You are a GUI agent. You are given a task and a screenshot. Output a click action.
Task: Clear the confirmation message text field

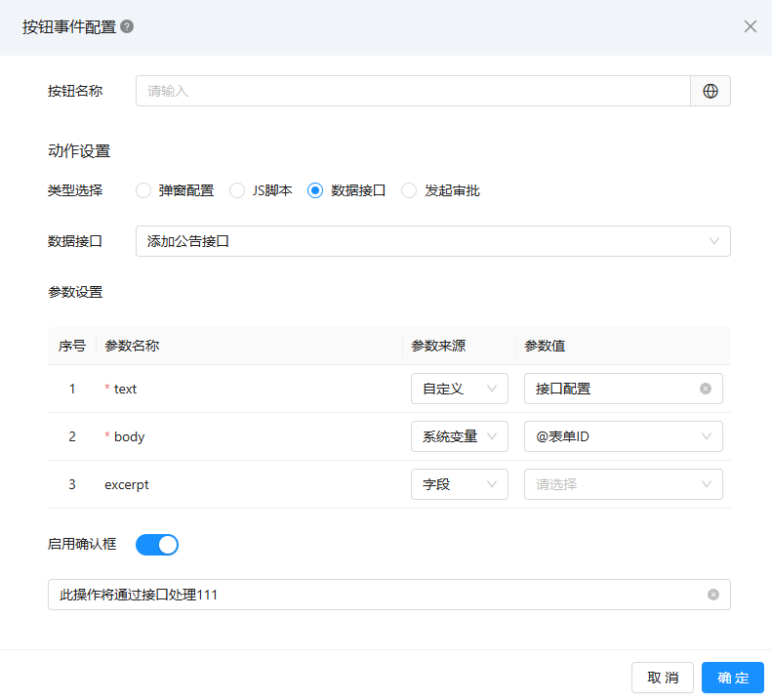(x=713, y=595)
